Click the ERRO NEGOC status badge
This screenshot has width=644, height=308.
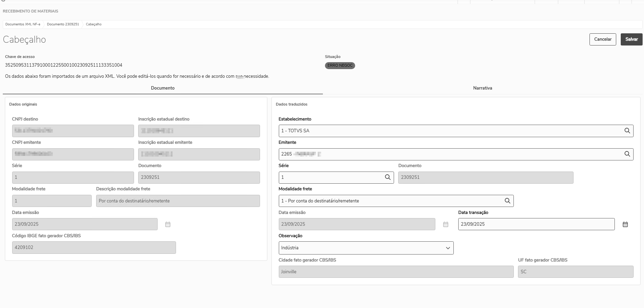coord(340,66)
